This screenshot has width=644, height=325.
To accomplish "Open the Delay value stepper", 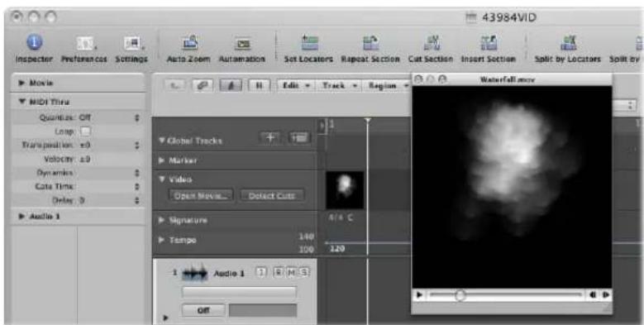I will 136,200.
